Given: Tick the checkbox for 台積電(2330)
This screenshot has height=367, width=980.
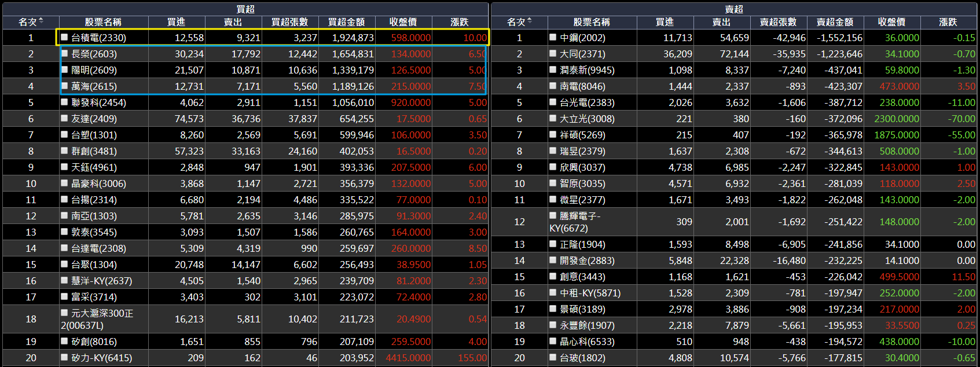Looking at the screenshot, I should [65, 37].
